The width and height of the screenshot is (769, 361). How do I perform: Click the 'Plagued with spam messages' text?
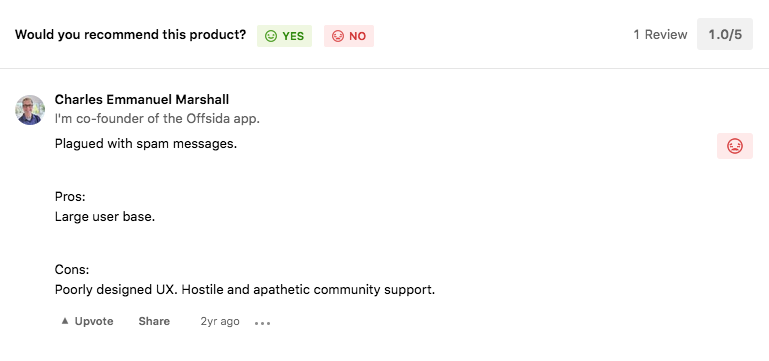(x=146, y=144)
